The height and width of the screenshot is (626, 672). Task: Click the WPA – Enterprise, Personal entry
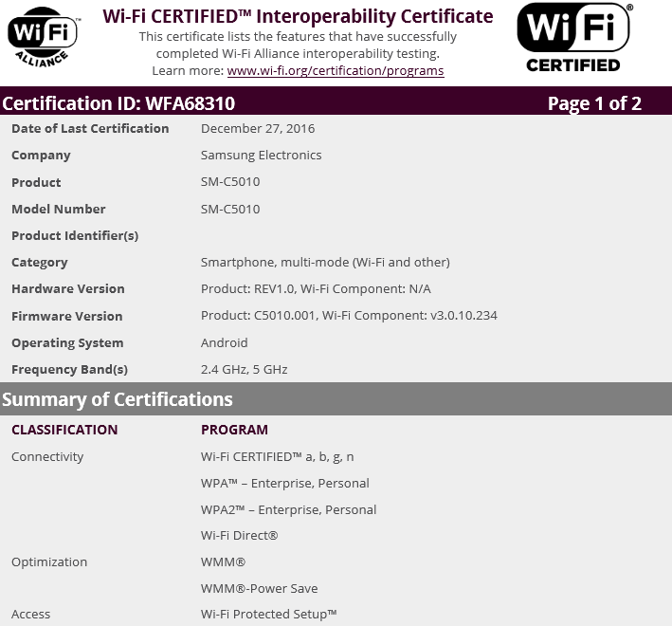(285, 484)
